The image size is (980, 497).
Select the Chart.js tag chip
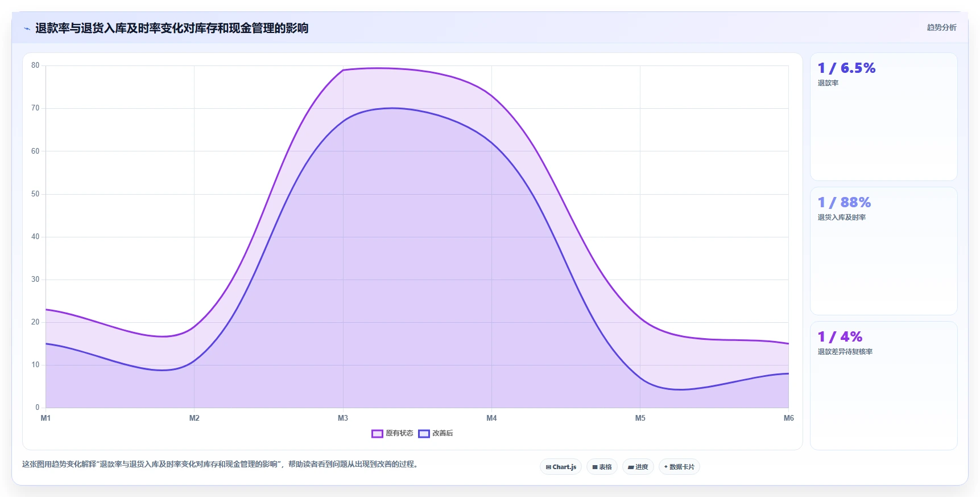(561, 467)
